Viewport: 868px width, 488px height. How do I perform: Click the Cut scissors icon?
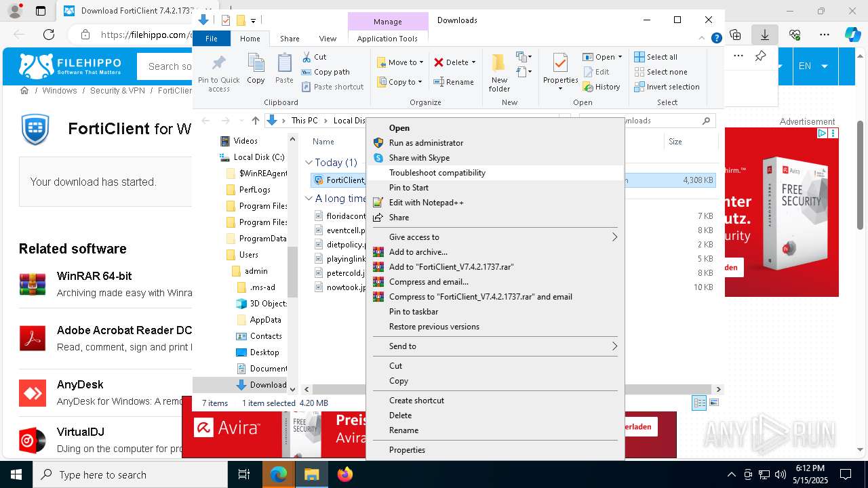pos(307,57)
